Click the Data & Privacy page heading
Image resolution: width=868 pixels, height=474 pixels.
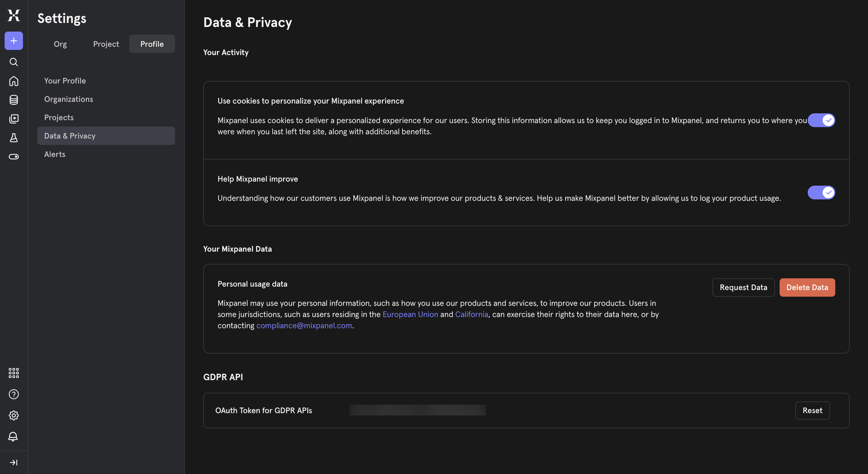coord(248,22)
